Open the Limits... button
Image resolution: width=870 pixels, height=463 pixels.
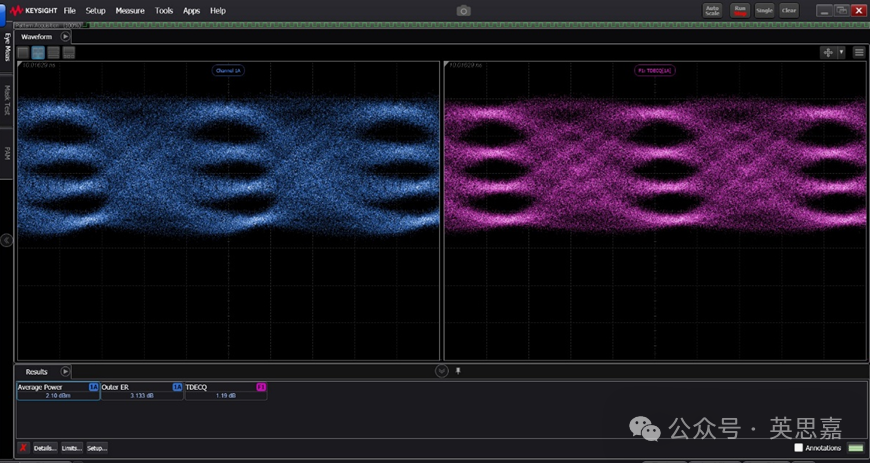point(72,448)
